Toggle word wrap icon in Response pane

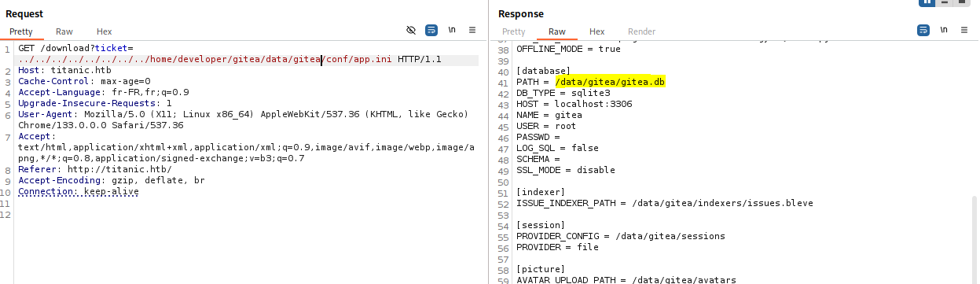(x=923, y=30)
